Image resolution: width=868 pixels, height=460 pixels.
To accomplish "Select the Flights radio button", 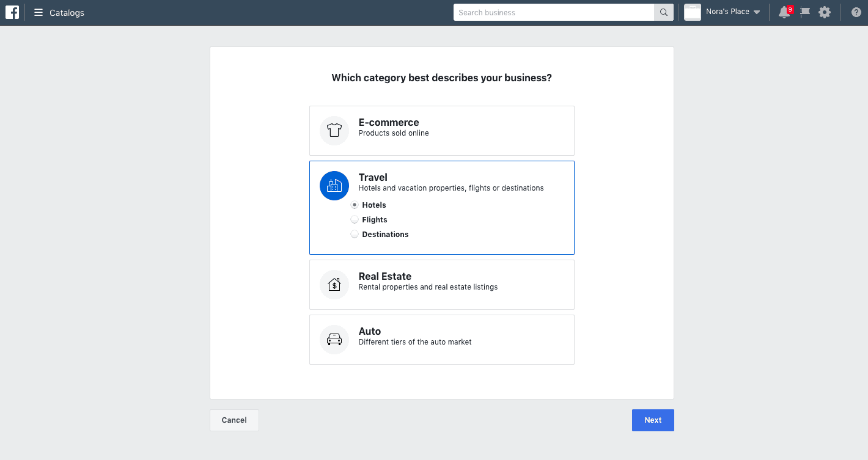I will coord(355,220).
